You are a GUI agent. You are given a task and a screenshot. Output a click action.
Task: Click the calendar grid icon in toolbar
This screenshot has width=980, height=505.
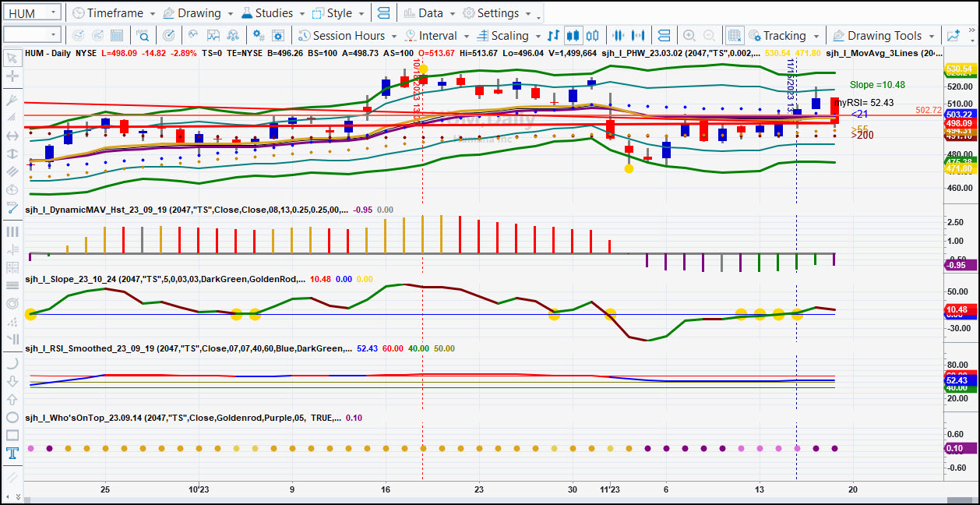[x=116, y=36]
